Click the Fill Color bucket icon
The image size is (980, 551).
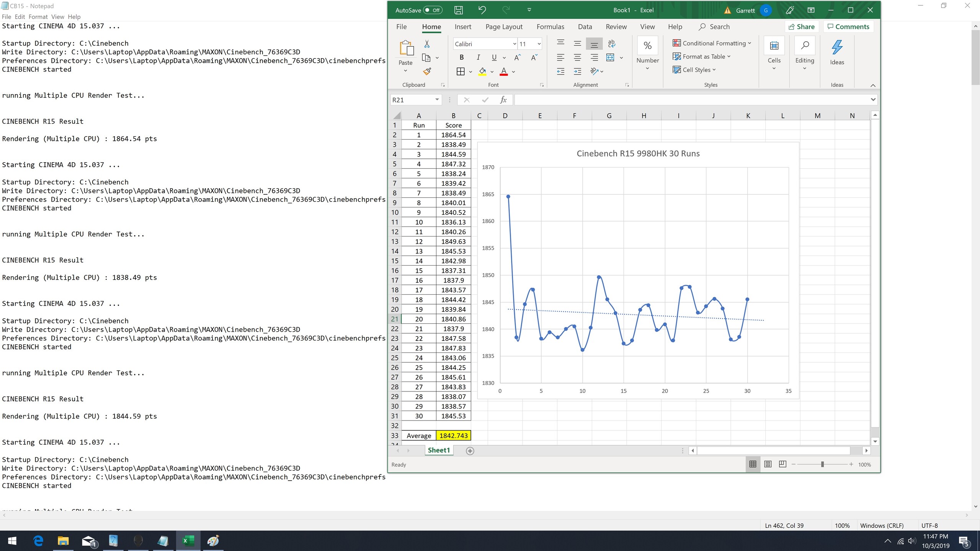(482, 71)
